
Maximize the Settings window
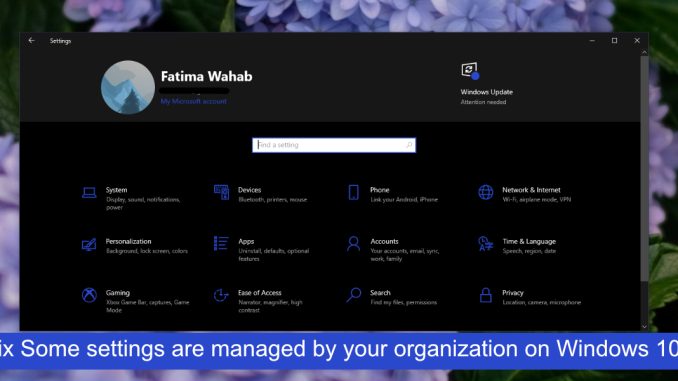pos(614,41)
